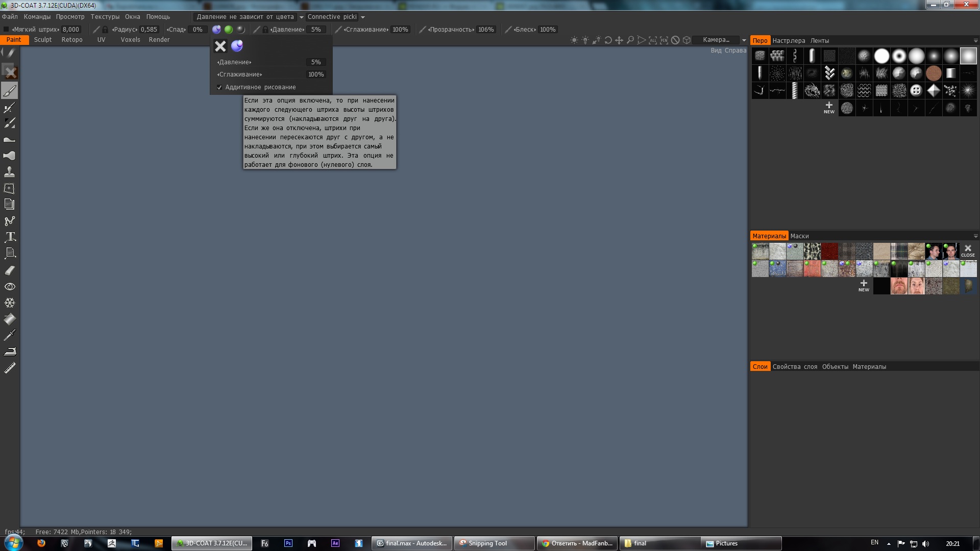The height and width of the screenshot is (551, 980).
Task: Uncheck Аддитивное рисование checkbox
Action: 219,87
